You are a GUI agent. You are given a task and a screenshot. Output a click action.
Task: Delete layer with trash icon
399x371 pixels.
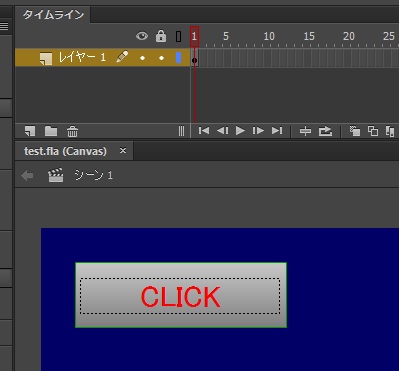(72, 132)
